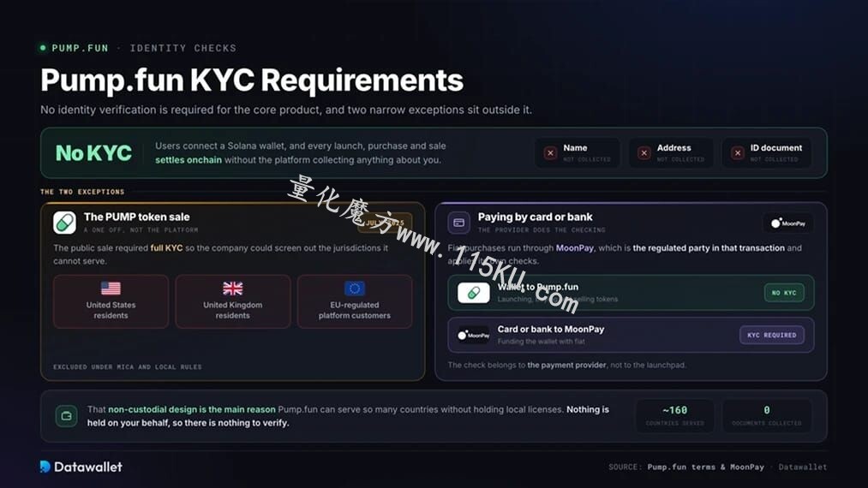Click the MoonPay icon in Card or bank row
The height and width of the screenshot is (488, 868).
[x=473, y=335]
